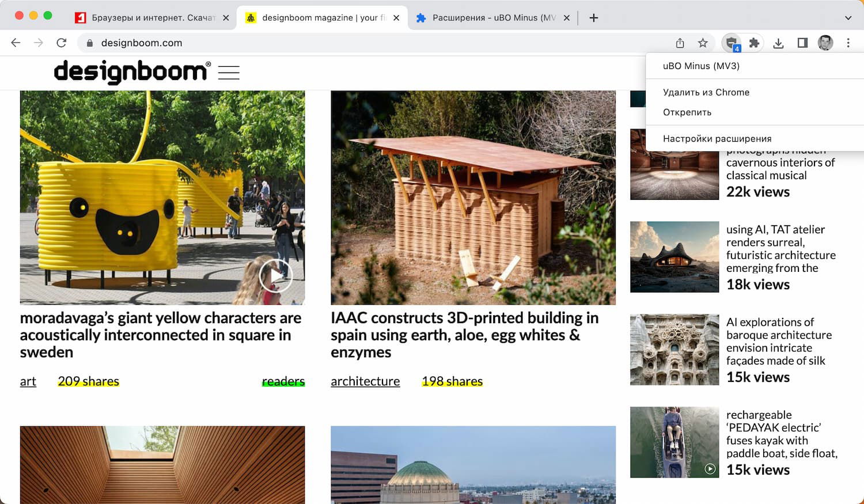Open the PEDAYAK electric kayak thumbnail

click(674, 442)
